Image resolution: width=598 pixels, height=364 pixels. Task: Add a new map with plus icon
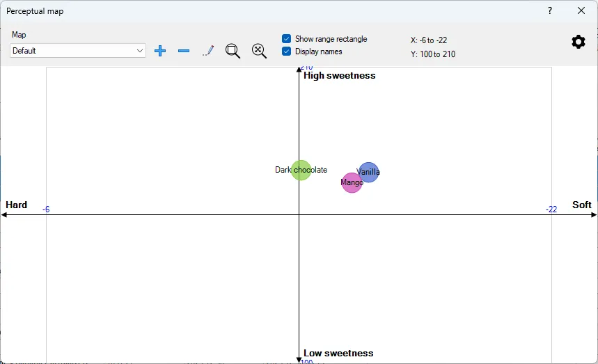pyautogui.click(x=160, y=51)
